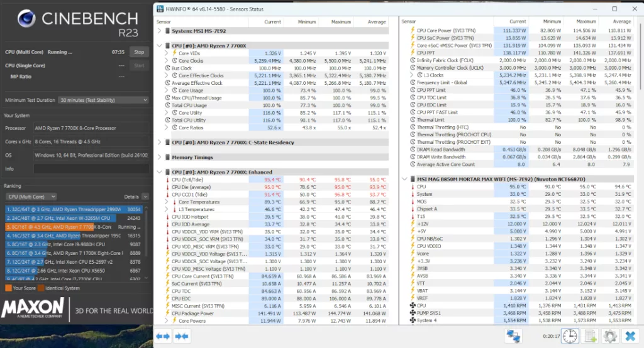Expand the L3 Clocks row
644x348 pixels.
[x=411, y=75]
